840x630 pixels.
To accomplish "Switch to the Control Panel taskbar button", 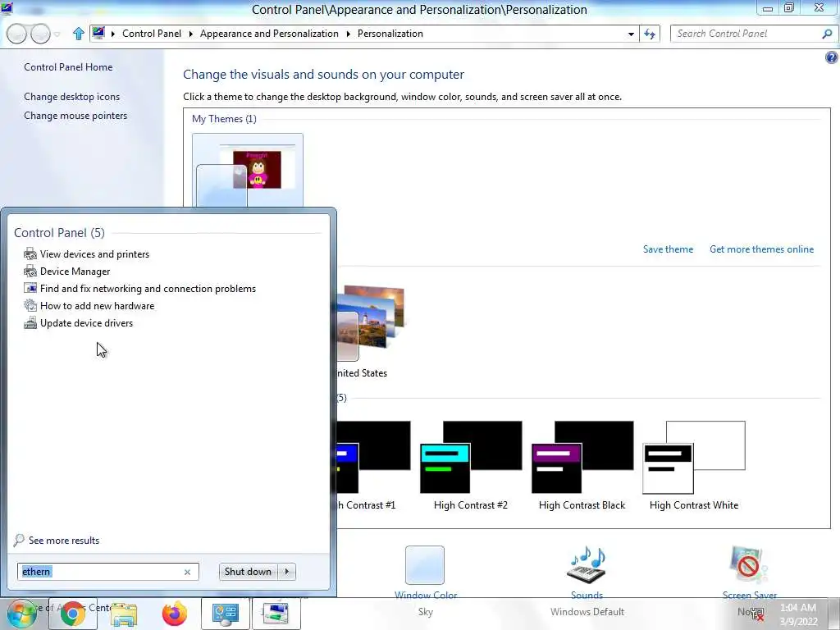I will [226, 614].
